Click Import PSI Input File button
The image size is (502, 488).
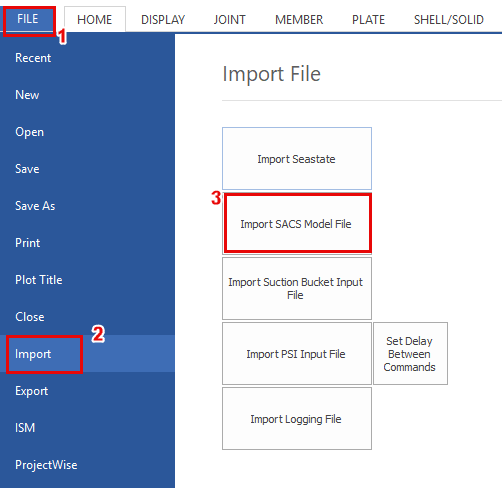(297, 354)
